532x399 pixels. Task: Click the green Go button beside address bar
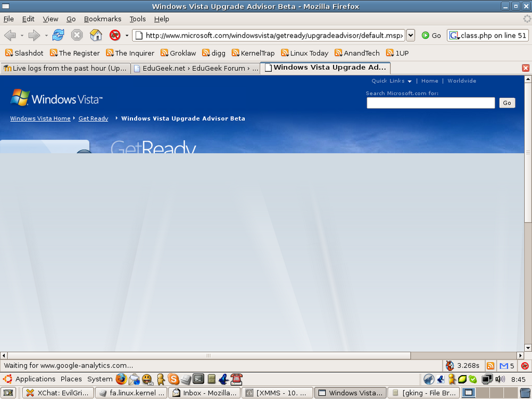pos(431,35)
